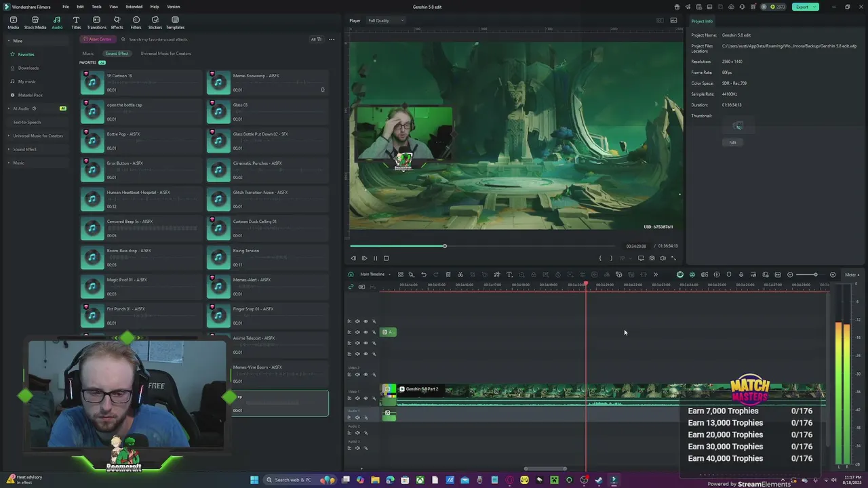
Task: Open the three-dot more options in audio panel
Action: pyautogui.click(x=332, y=39)
